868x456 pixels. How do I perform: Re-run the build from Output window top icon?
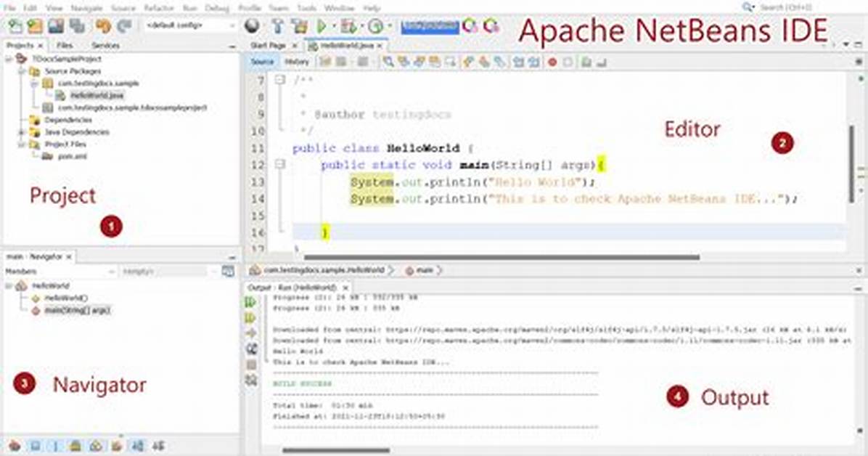coord(251,302)
